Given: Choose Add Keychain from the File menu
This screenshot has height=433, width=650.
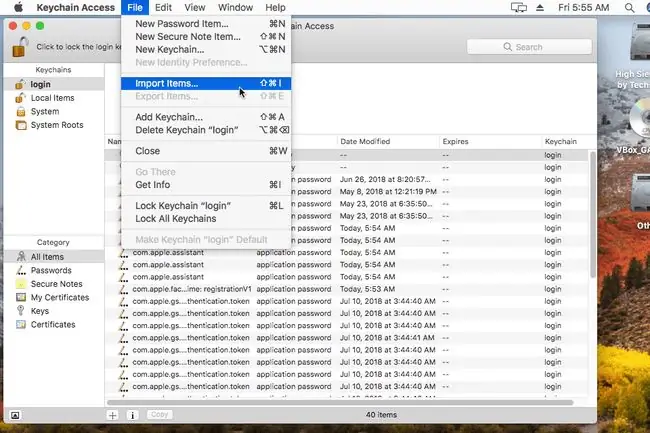Looking at the screenshot, I should 206,117.
